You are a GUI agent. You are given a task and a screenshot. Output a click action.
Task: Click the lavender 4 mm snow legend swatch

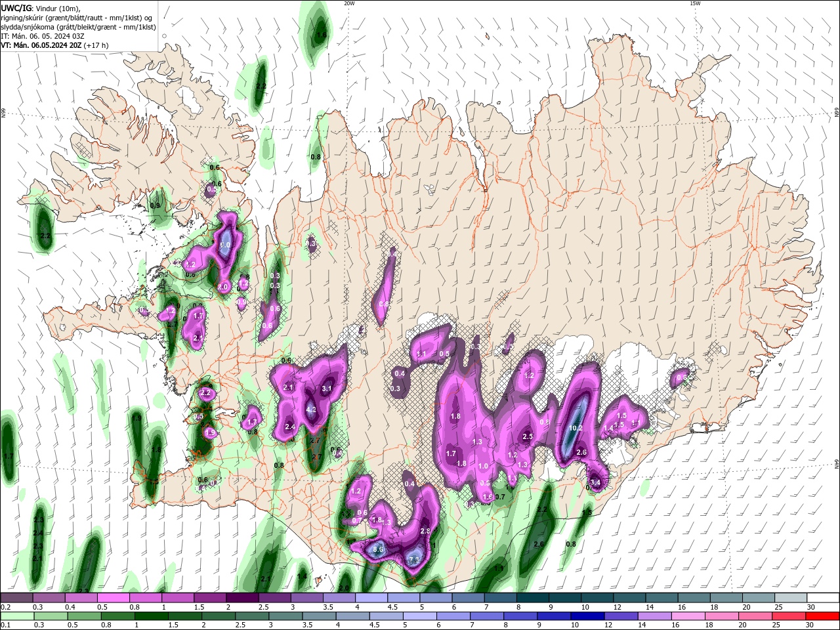(x=371, y=598)
